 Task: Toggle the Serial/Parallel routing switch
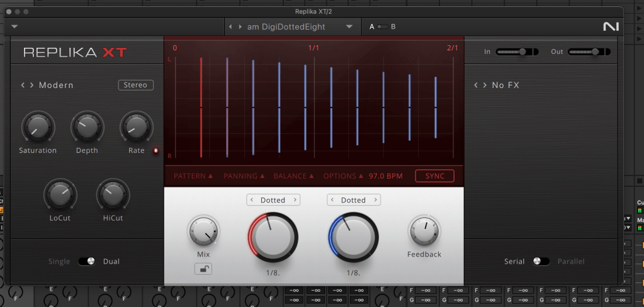click(540, 261)
